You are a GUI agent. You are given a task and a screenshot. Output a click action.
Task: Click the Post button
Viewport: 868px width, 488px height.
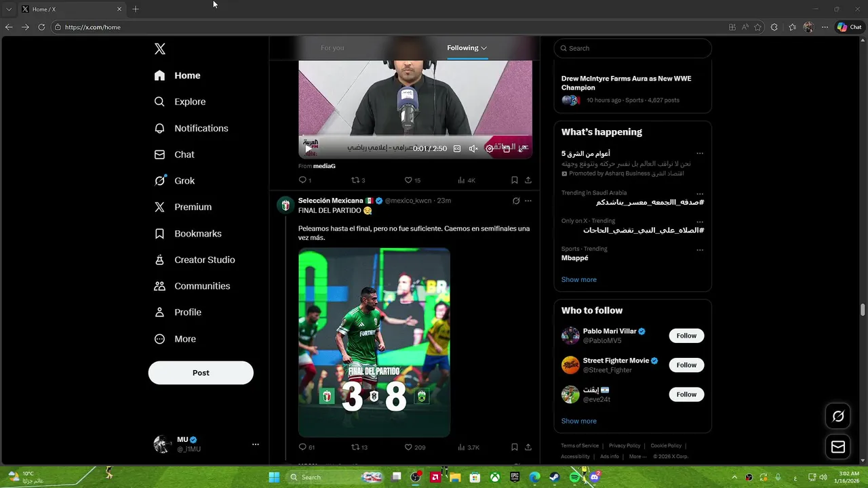pyautogui.click(x=201, y=373)
